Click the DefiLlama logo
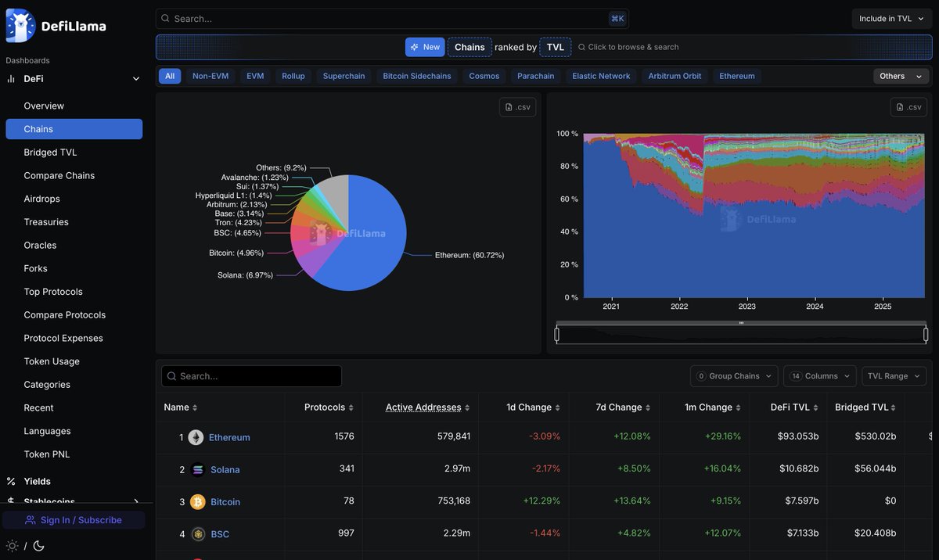Screen dimensions: 939x560 click(56, 26)
